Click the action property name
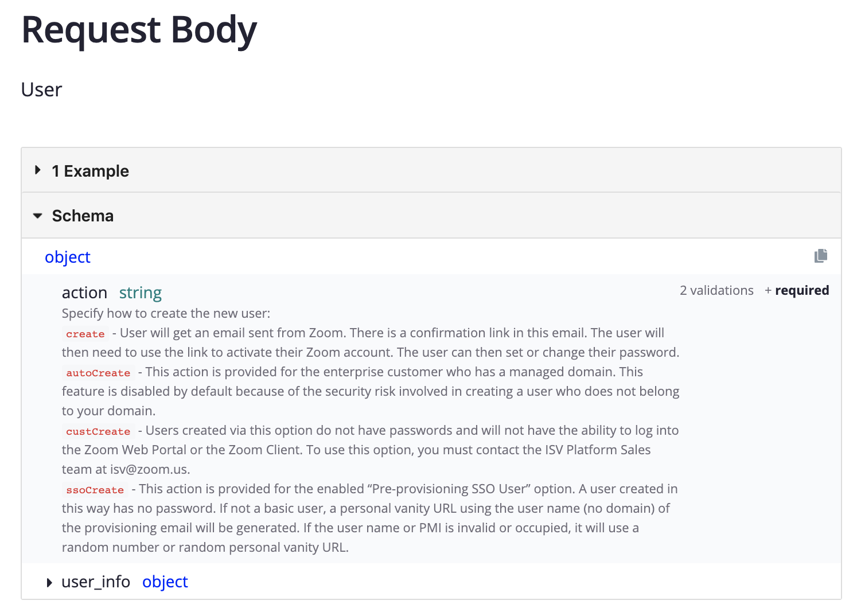This screenshot has height=616, width=857. pyautogui.click(x=84, y=293)
